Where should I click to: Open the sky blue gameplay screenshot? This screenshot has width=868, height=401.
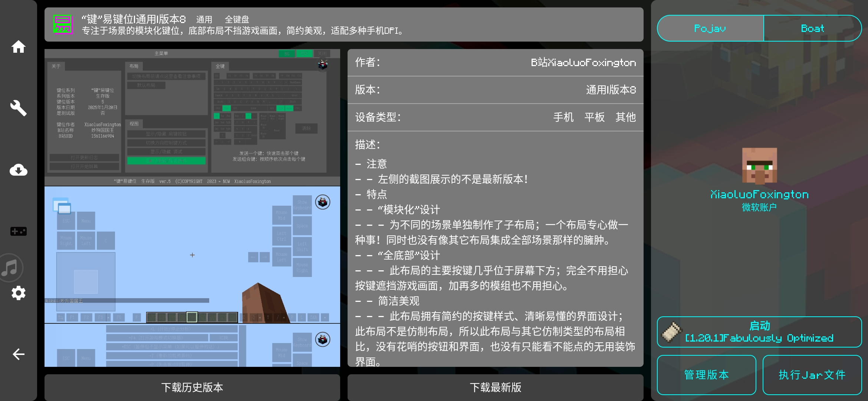pos(192,255)
